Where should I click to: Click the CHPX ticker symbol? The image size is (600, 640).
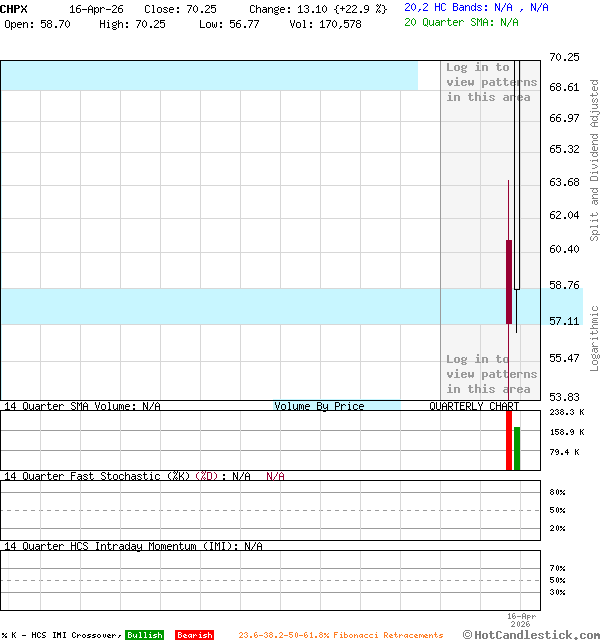point(14,8)
